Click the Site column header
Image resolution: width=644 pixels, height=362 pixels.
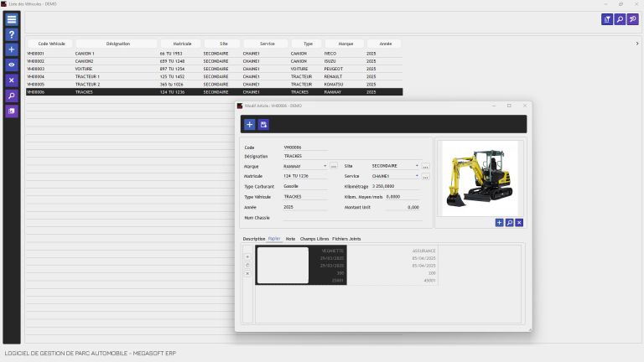[x=223, y=44]
